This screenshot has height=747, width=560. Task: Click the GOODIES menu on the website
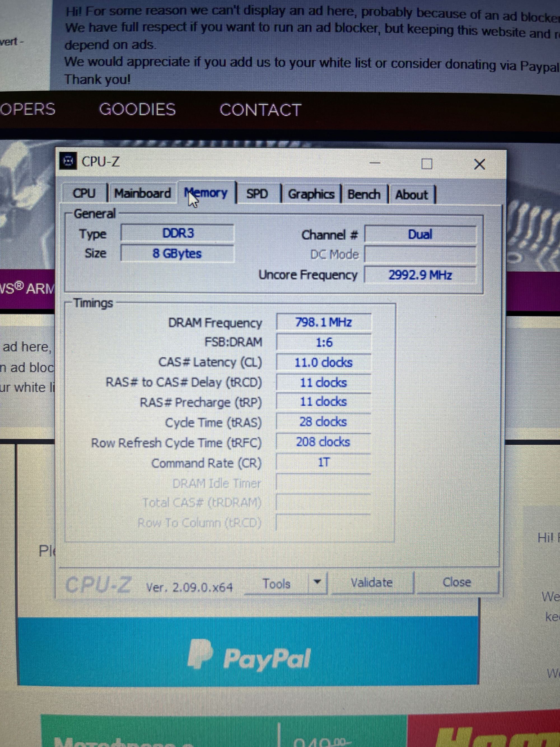(x=137, y=110)
